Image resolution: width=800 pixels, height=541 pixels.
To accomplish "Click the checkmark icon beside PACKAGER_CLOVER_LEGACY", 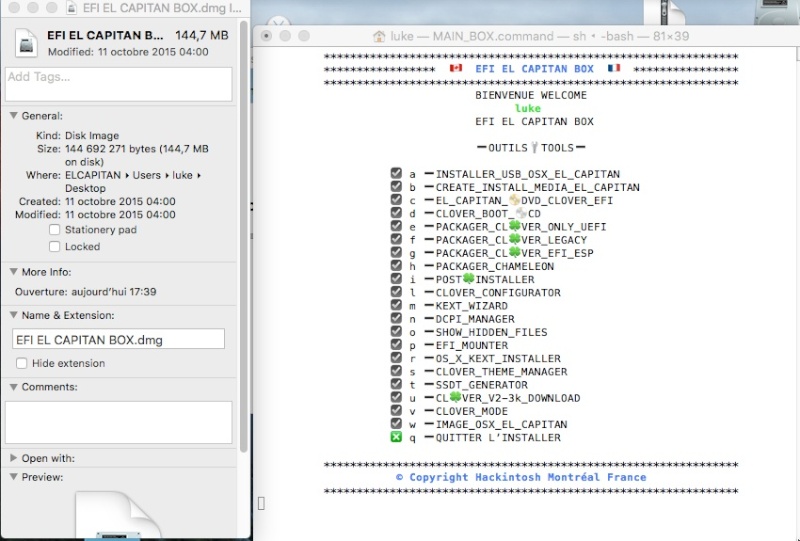I will pos(396,239).
